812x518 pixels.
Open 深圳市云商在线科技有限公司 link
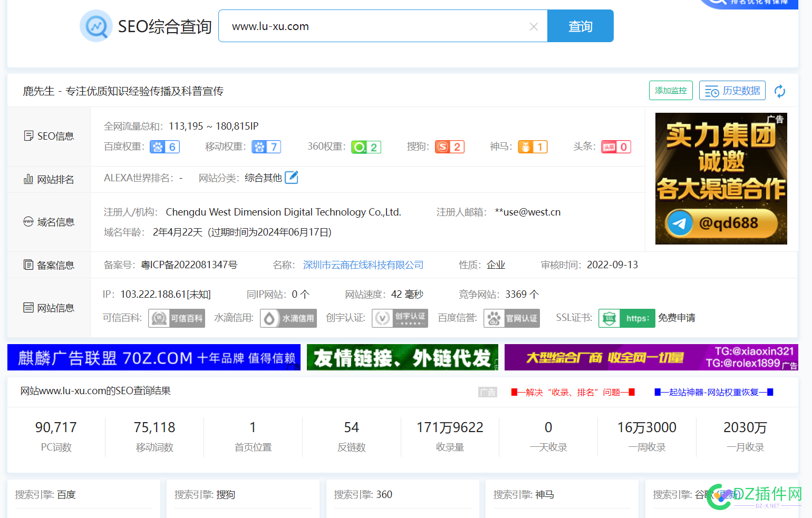[x=363, y=265]
